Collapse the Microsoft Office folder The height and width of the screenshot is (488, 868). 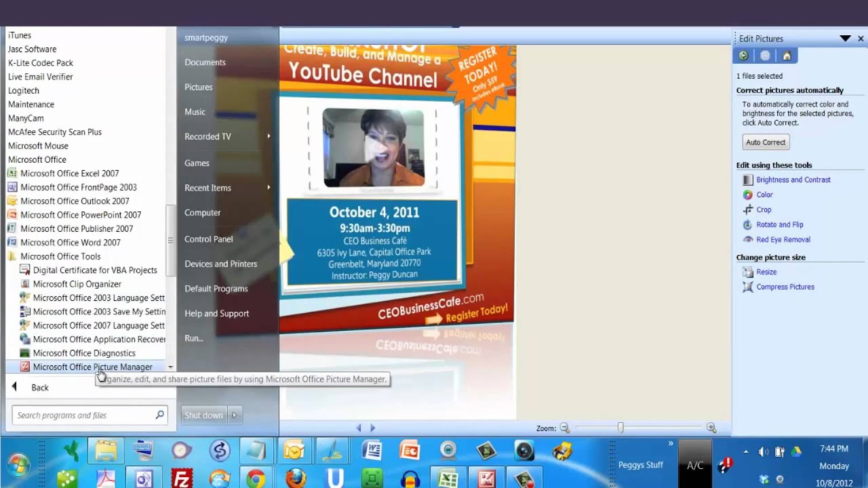click(x=37, y=160)
